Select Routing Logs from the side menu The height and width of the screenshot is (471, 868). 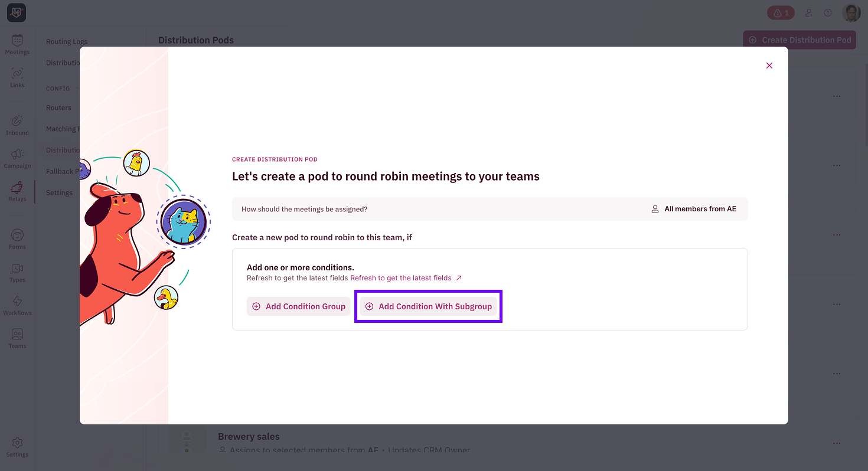pos(67,41)
